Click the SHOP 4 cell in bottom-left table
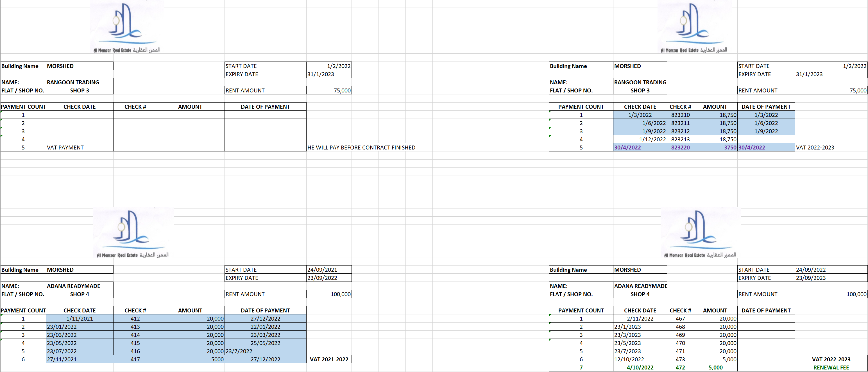The height and width of the screenshot is (372, 868). click(80, 294)
